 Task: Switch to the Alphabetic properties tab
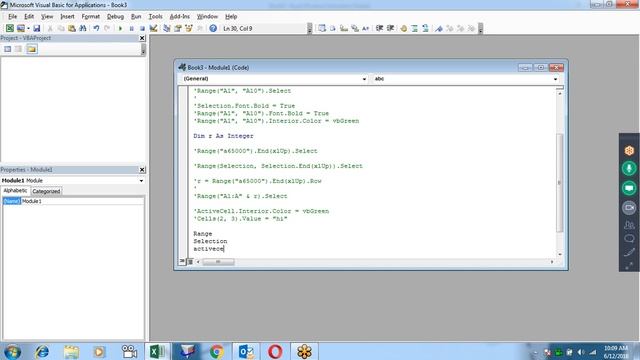point(16,191)
